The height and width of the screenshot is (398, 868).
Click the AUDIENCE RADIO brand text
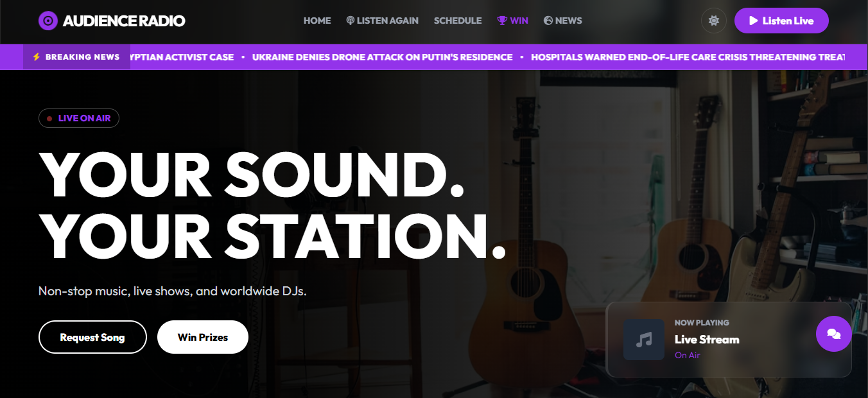pyautogui.click(x=124, y=21)
